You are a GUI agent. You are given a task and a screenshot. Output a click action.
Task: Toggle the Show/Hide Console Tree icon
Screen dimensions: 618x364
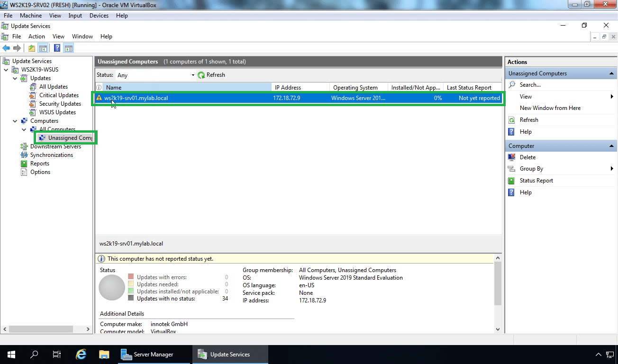tap(43, 48)
